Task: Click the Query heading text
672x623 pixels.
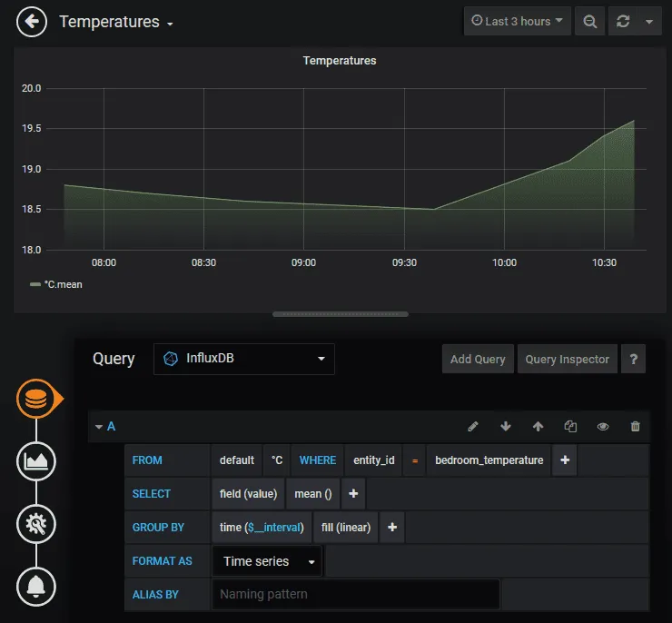Action: (114, 359)
